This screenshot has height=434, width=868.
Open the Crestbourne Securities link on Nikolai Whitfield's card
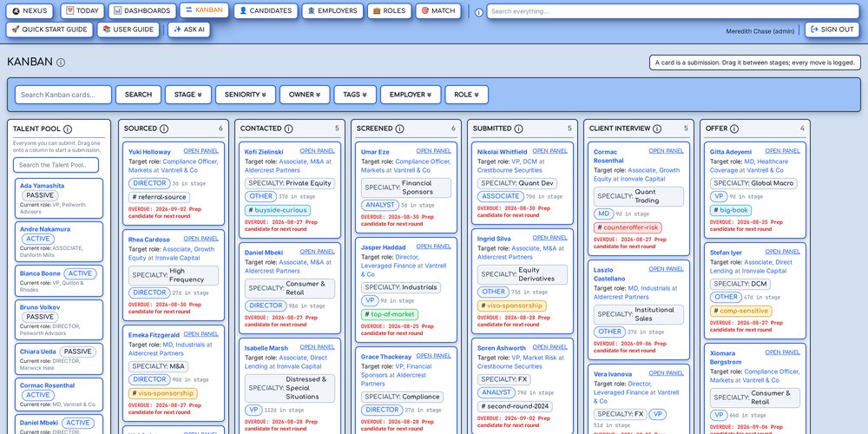click(510, 170)
